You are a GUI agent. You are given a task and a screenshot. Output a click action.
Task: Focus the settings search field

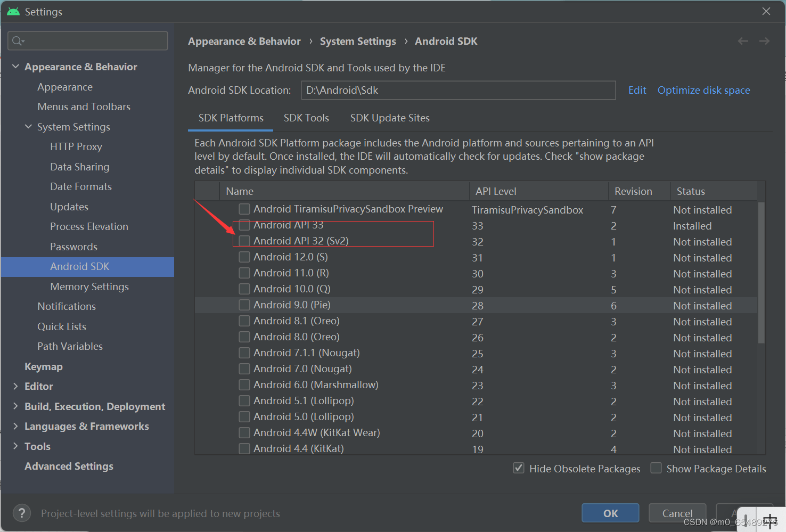coord(88,40)
